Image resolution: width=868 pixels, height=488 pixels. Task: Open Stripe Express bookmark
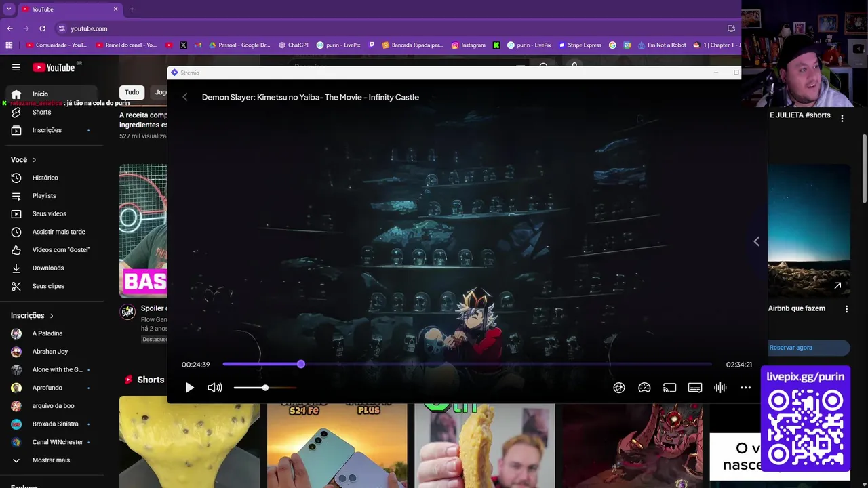pyautogui.click(x=580, y=45)
